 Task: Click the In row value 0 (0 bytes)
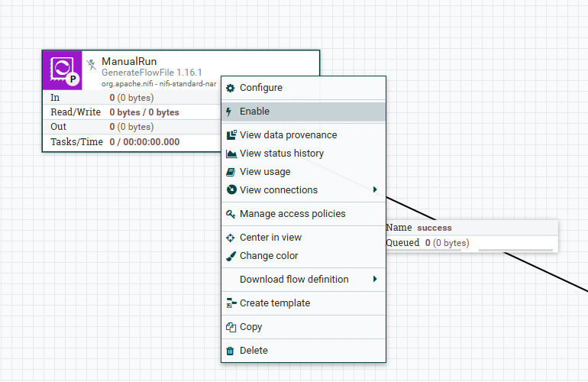(x=131, y=98)
